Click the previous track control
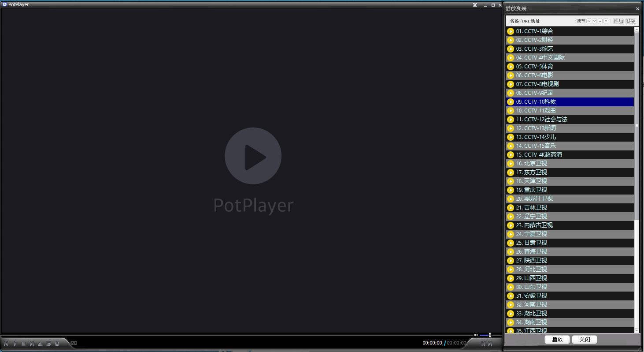The width and height of the screenshot is (644, 352). coord(6,344)
